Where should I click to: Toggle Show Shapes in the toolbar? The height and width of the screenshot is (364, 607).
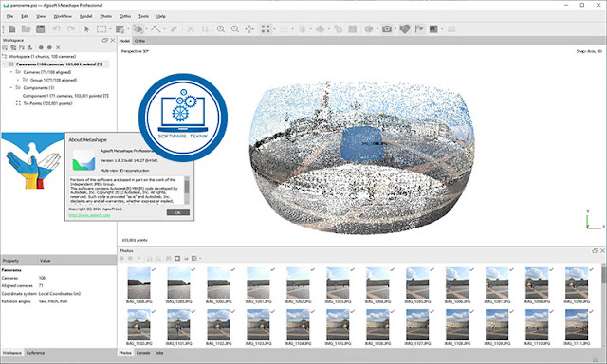click(x=405, y=29)
